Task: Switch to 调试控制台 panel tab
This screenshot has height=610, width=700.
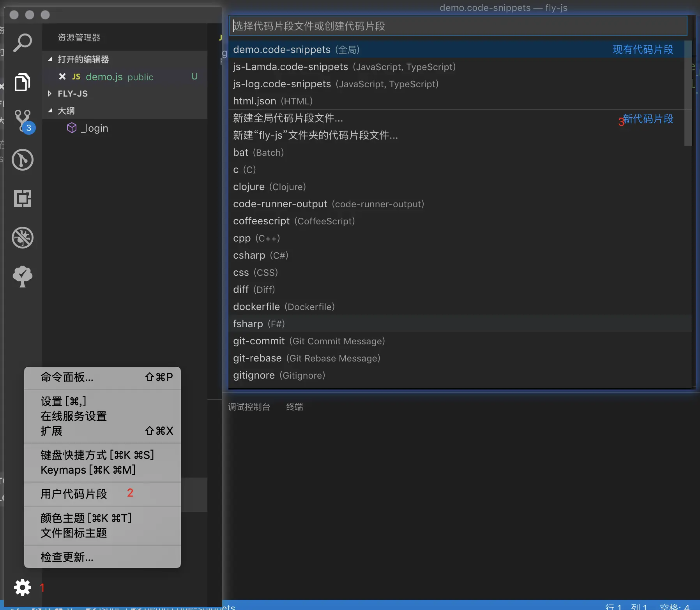Action: tap(249, 407)
